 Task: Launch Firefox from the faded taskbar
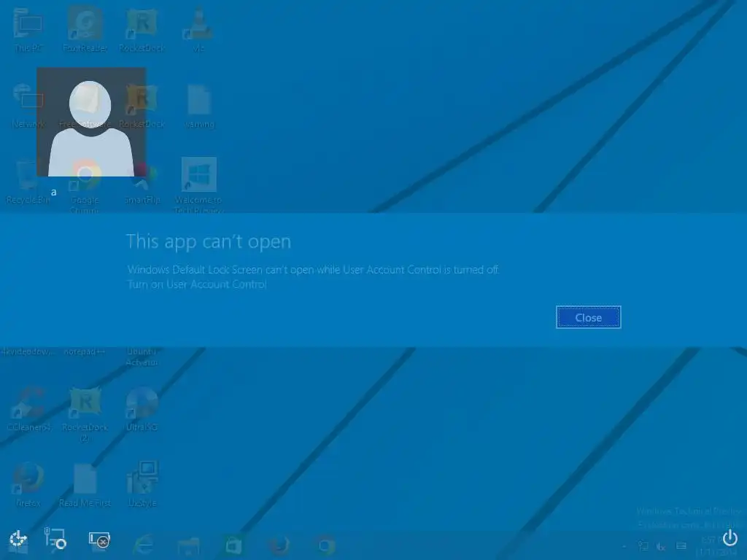pos(279,545)
